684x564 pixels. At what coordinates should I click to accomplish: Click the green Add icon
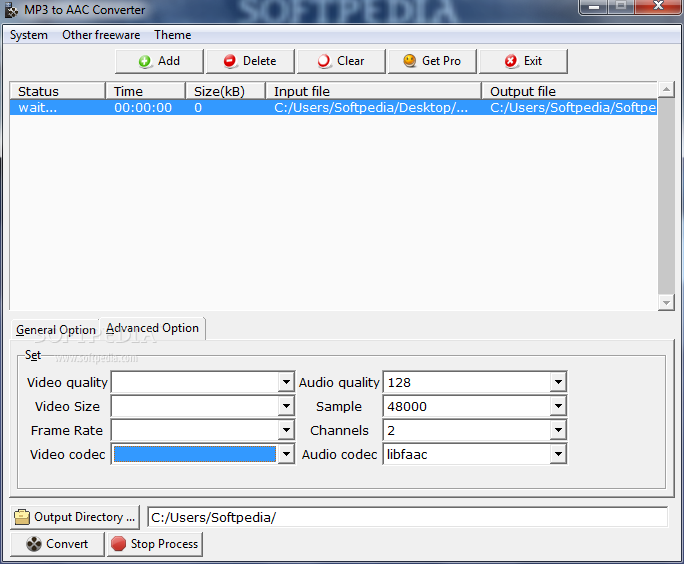(x=145, y=62)
